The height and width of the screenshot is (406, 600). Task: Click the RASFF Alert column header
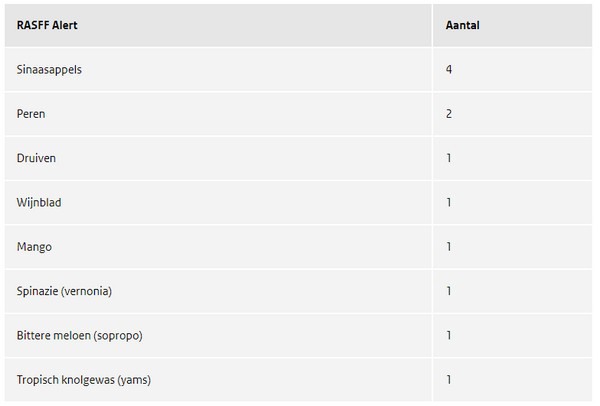tap(47, 25)
